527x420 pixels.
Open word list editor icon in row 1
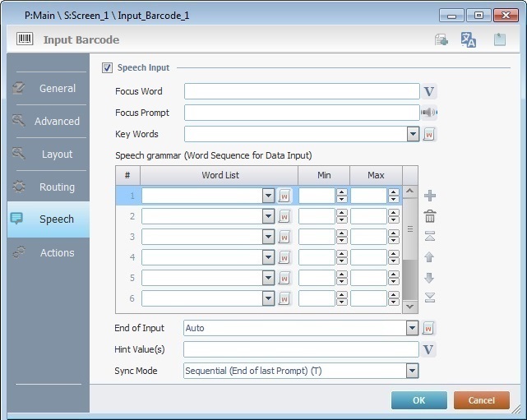click(284, 196)
